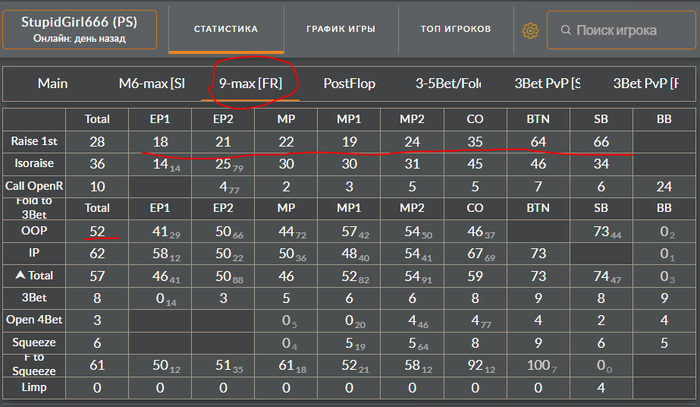
Task: Open the PostFlop tab
Action: coord(349,83)
